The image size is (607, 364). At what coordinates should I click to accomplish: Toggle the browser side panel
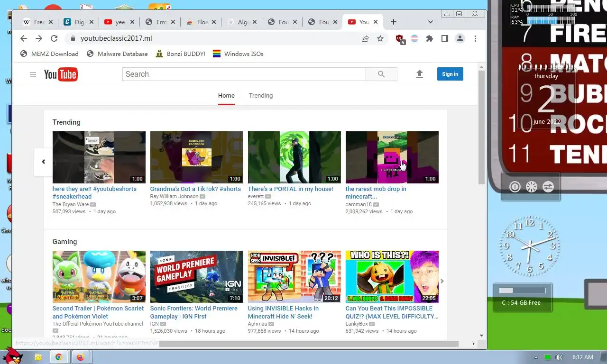pos(444,39)
